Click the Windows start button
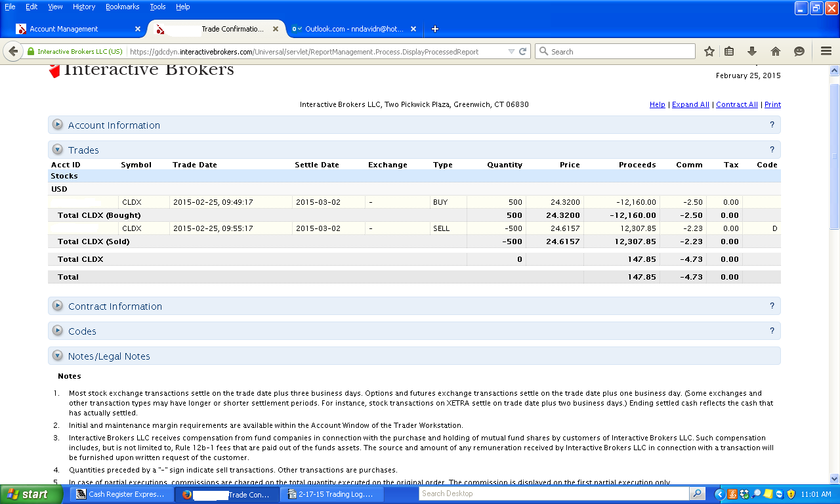This screenshot has width=840, height=504. click(28, 494)
